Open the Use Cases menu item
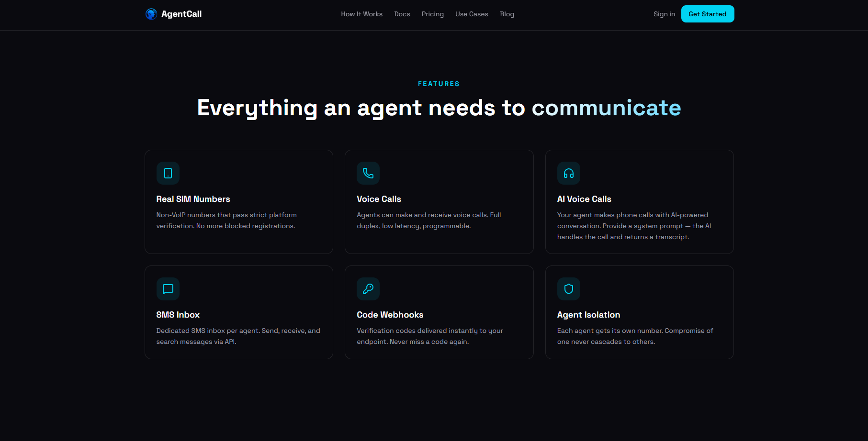This screenshot has height=441, width=868. (x=472, y=14)
